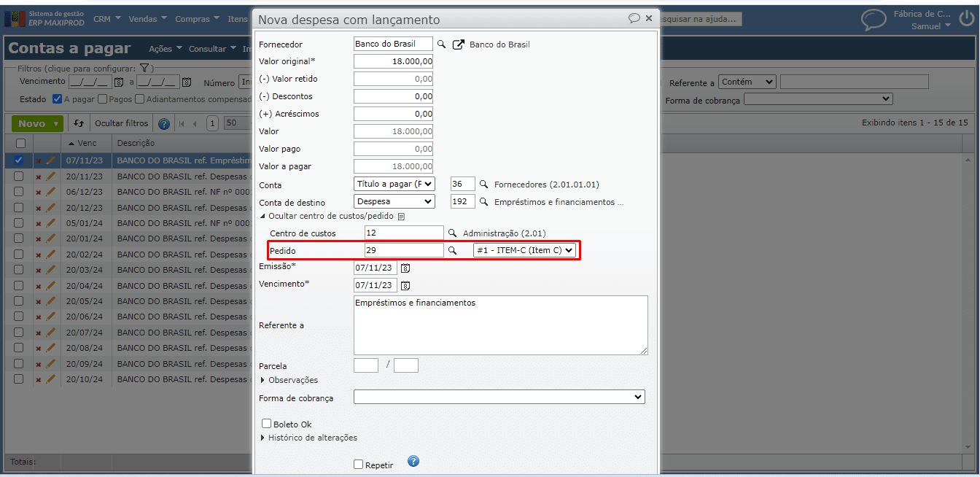Open the Compras menu
The width and height of the screenshot is (980, 477).
pos(198,19)
